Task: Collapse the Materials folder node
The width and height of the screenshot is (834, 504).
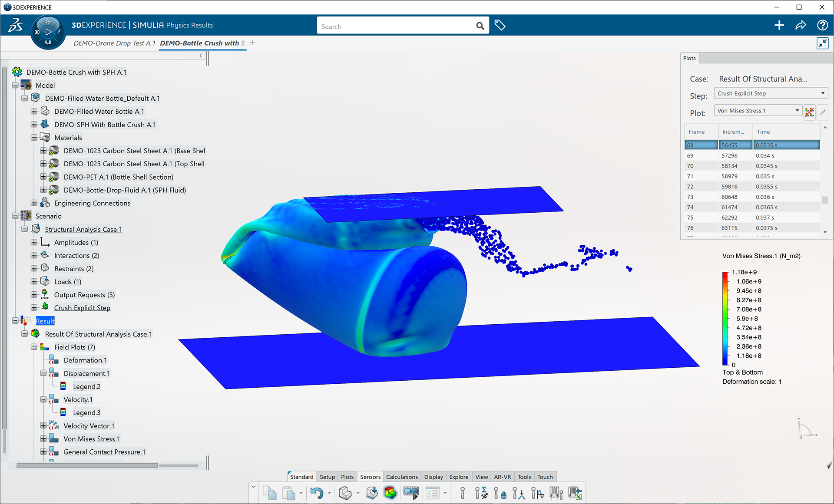Action: pos(34,138)
